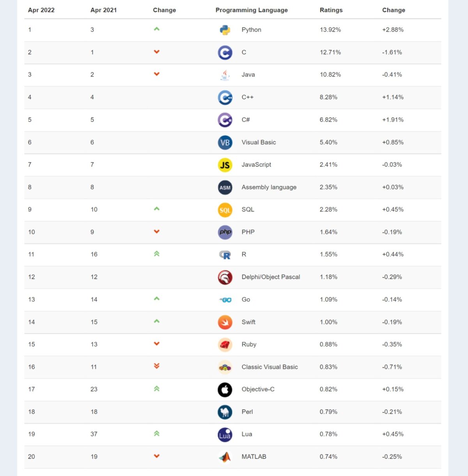Viewport: 468px width, 476px height.
Task: Click the C# purple logo icon
Action: (225, 120)
